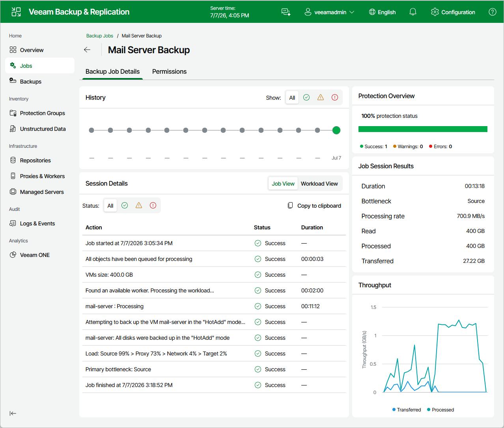Select the Jul 7 green history point

point(336,130)
